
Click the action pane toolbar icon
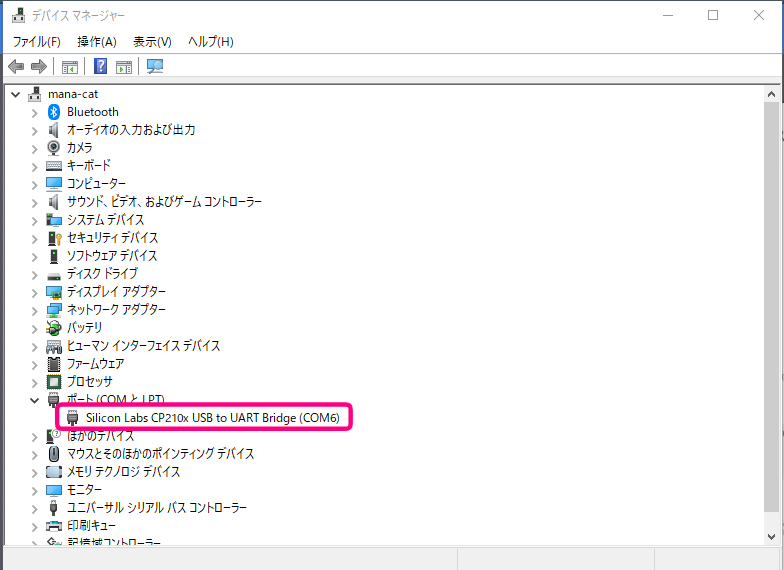pos(124,66)
